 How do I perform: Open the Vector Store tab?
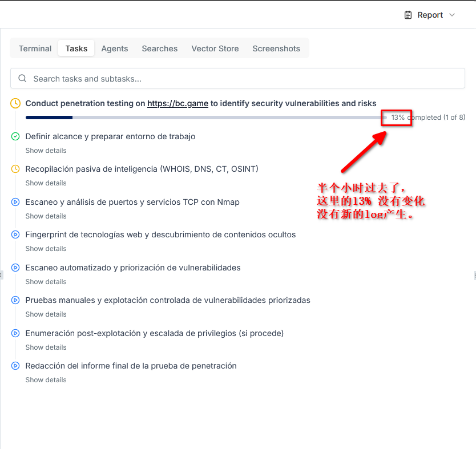pyautogui.click(x=215, y=48)
